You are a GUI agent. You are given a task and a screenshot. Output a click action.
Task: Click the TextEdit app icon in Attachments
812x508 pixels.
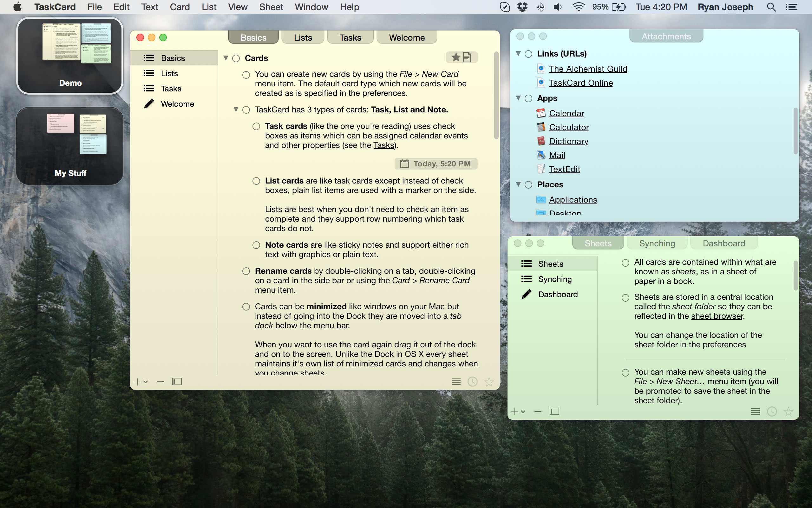(x=541, y=169)
